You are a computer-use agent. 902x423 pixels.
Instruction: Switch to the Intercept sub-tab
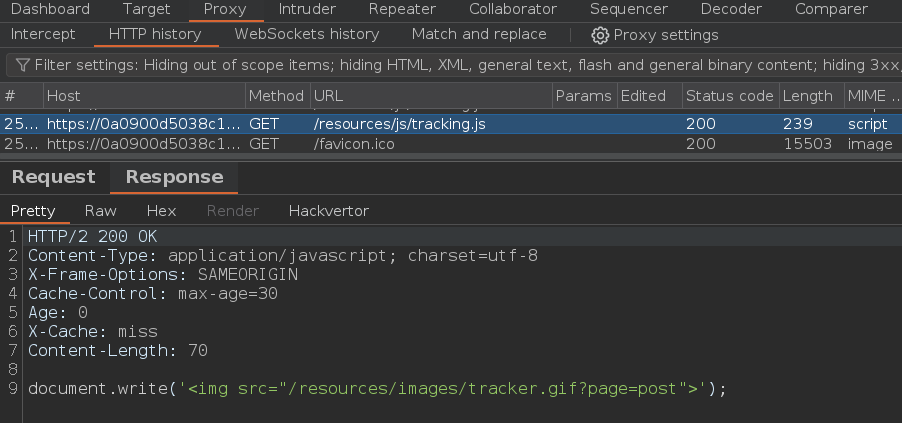coord(43,34)
